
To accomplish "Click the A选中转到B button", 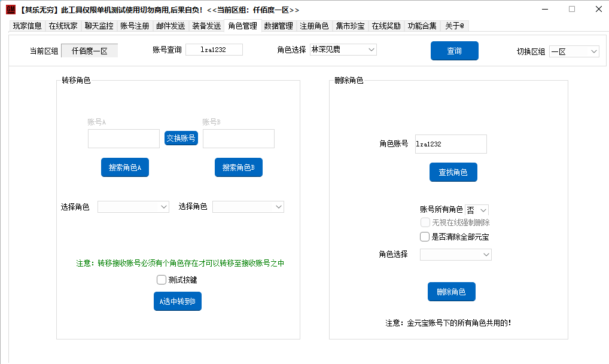I will [x=178, y=301].
